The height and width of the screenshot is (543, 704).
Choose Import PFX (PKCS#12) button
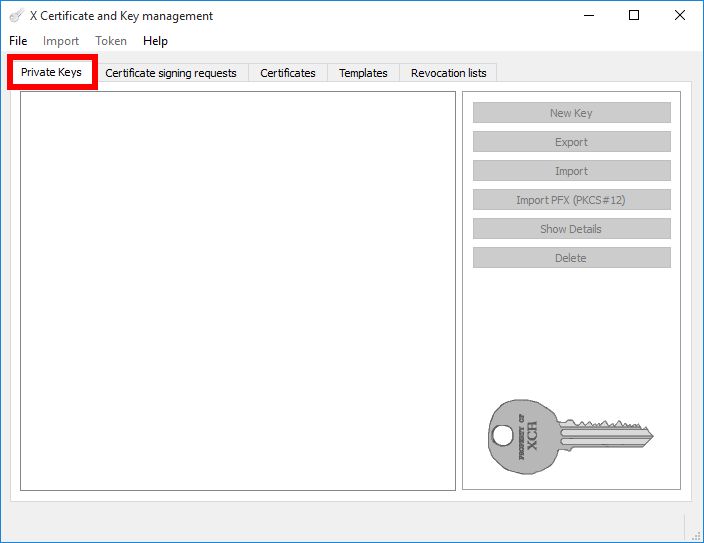click(x=571, y=200)
